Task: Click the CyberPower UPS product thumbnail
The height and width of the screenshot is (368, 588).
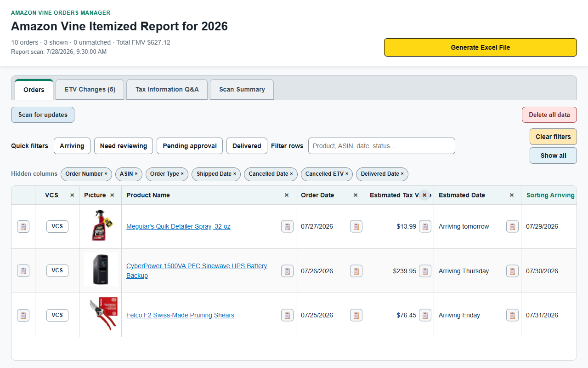Action: [101, 270]
